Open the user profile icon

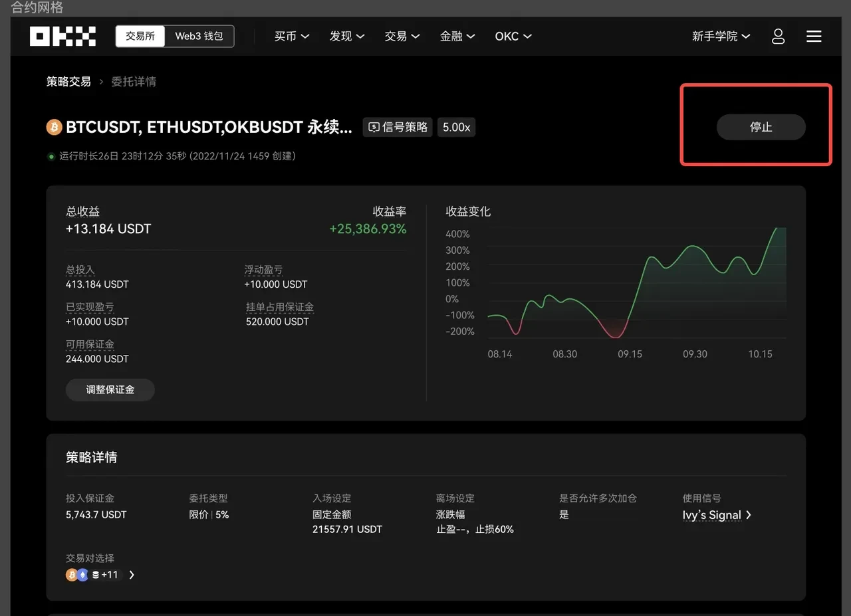pos(778,36)
